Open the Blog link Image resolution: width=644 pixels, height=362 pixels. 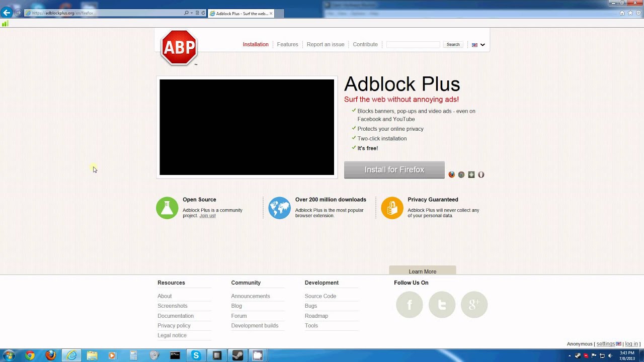tap(236, 306)
